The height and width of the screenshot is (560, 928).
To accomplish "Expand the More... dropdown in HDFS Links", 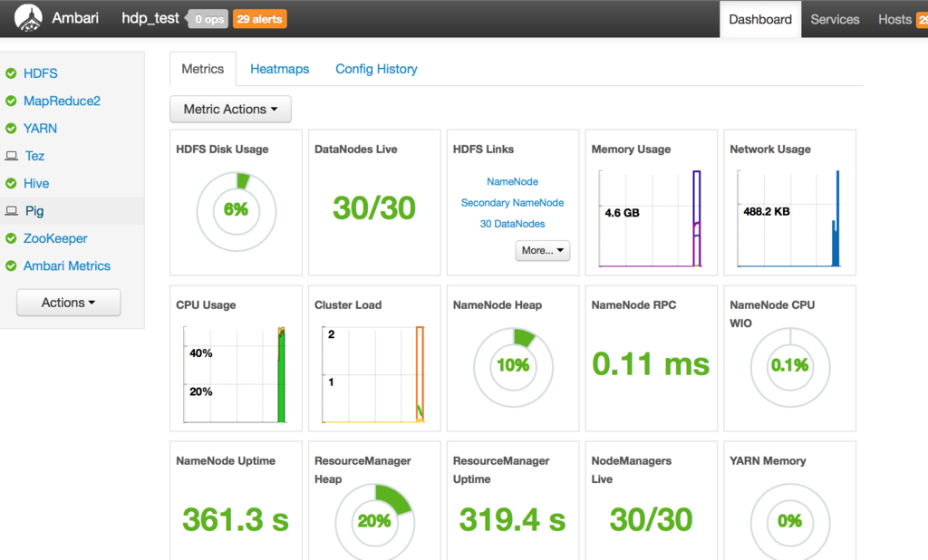I will tap(542, 250).
